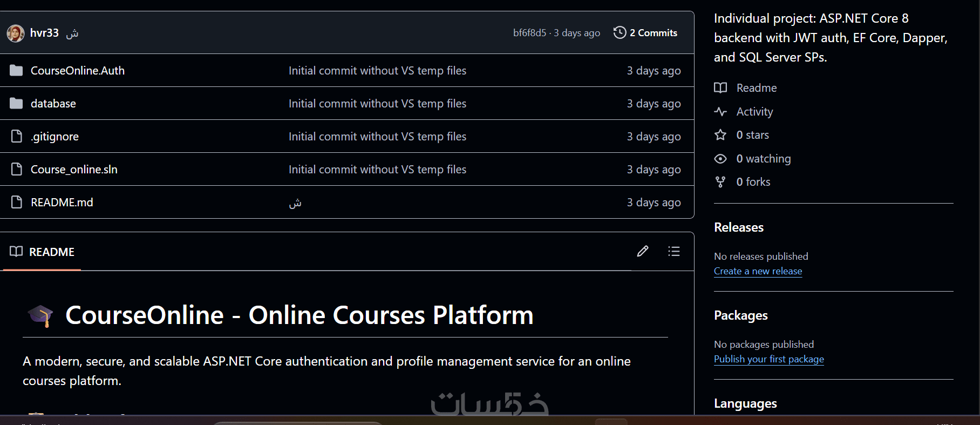
Task: View the 2 Commits history
Action: click(645, 33)
